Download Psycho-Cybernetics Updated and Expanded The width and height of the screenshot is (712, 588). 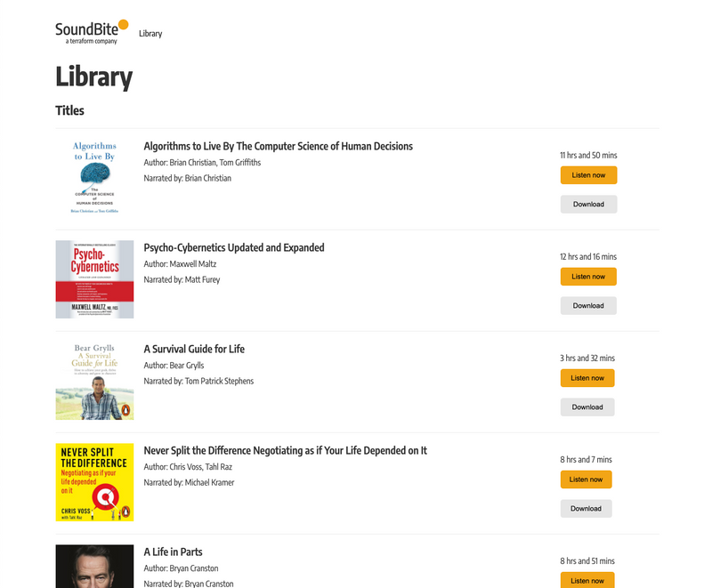coord(588,306)
